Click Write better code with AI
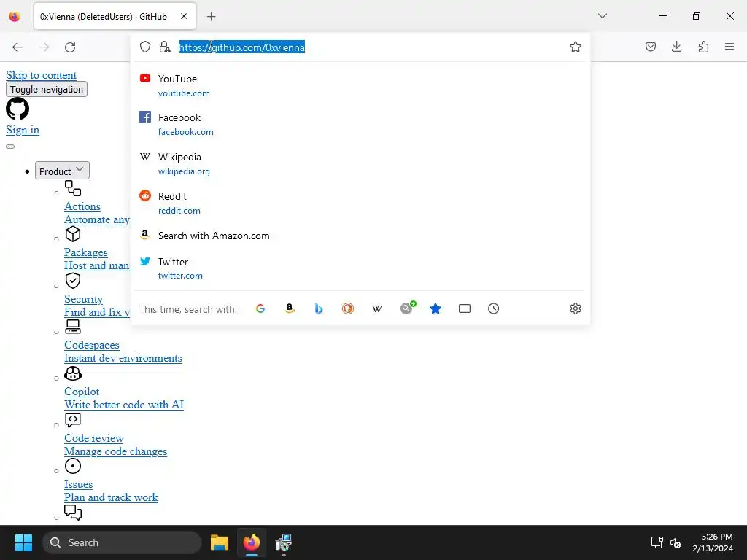Screen dimensions: 747x560 (124, 405)
